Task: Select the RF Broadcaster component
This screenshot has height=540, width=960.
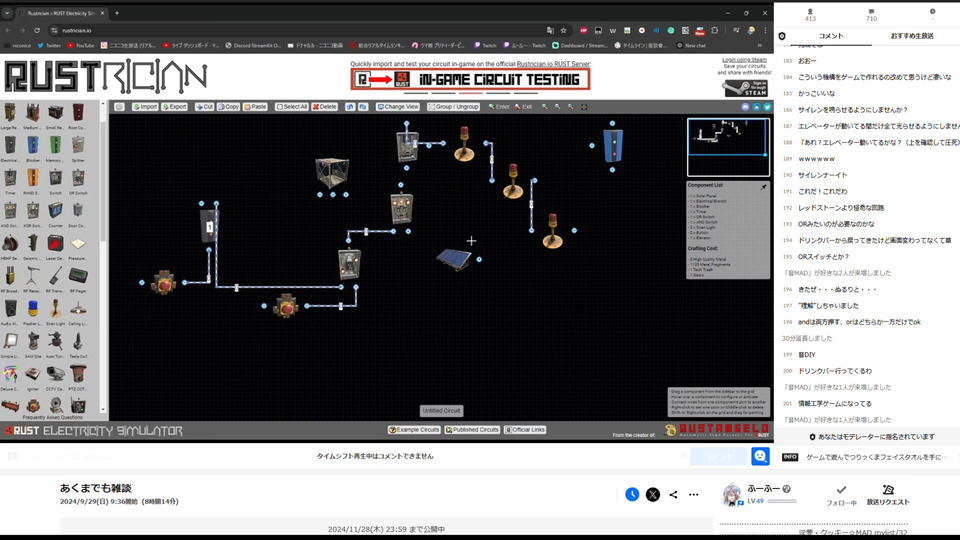Action: pyautogui.click(x=10, y=278)
